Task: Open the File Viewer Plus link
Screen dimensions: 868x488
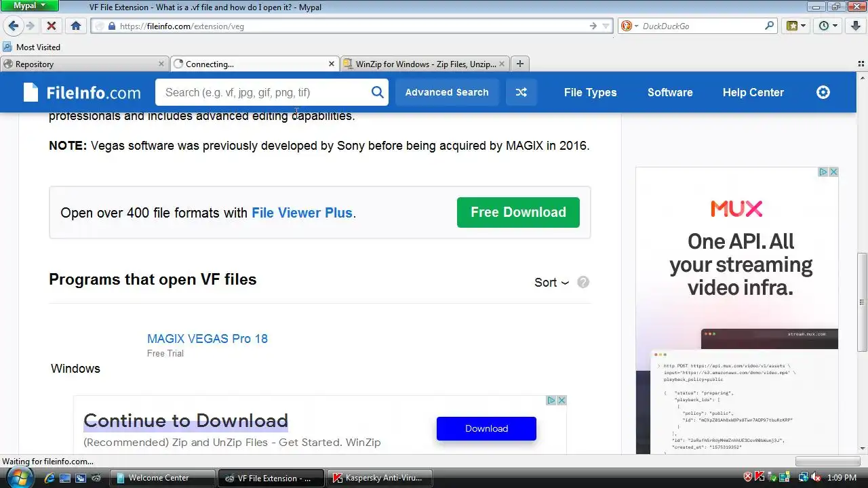Action: pyautogui.click(x=302, y=213)
